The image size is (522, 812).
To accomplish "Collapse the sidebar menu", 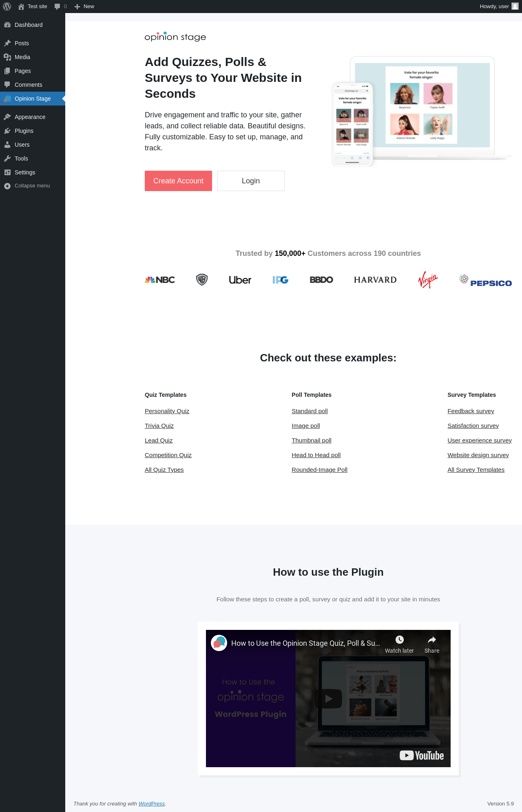I will tap(33, 186).
